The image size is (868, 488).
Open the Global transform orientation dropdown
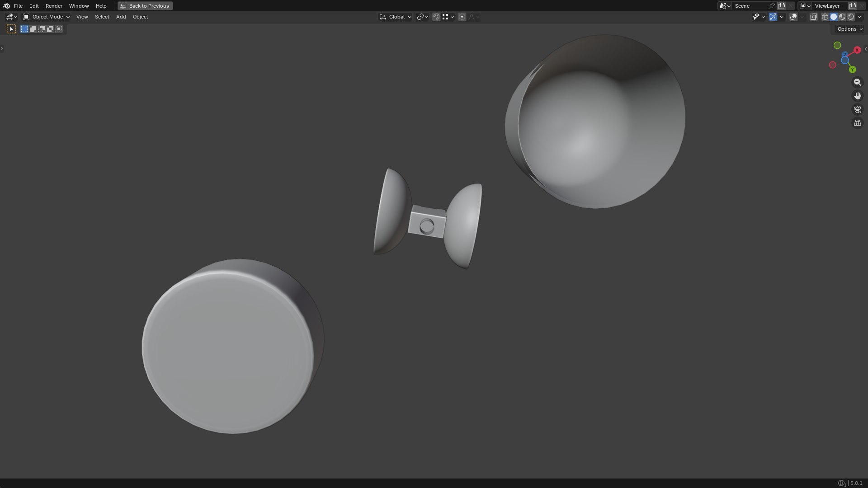pos(396,17)
